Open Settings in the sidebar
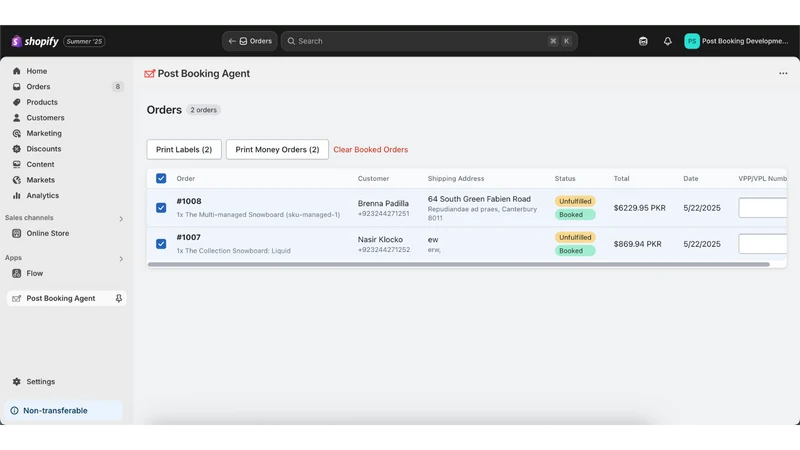 [x=40, y=382]
